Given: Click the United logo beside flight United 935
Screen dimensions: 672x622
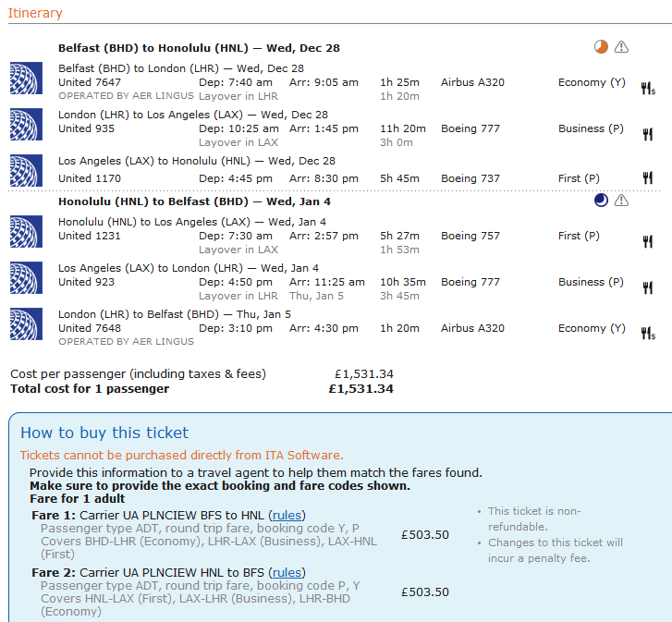Looking at the screenshot, I should click(26, 124).
